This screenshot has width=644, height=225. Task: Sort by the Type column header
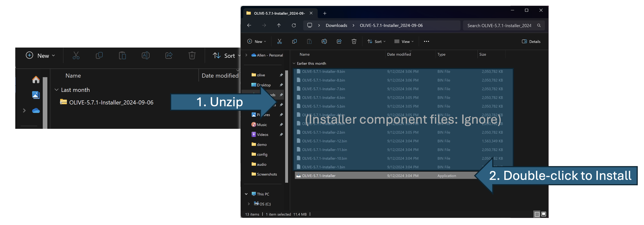tap(441, 54)
